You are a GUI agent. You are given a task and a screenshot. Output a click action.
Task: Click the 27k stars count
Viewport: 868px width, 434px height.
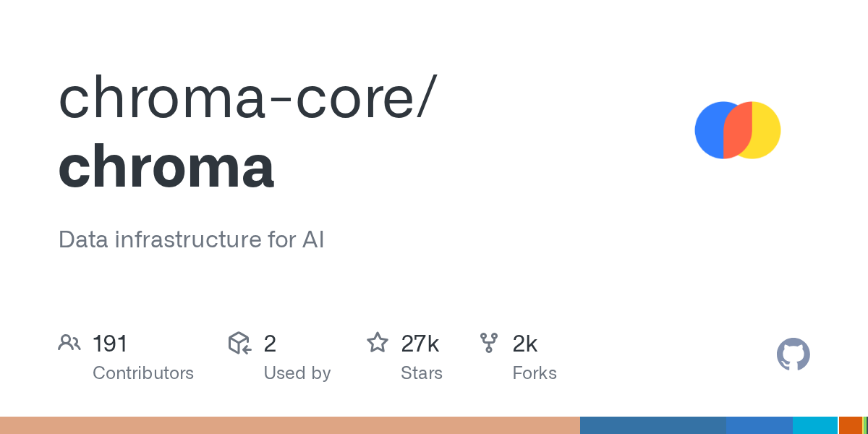click(x=420, y=344)
